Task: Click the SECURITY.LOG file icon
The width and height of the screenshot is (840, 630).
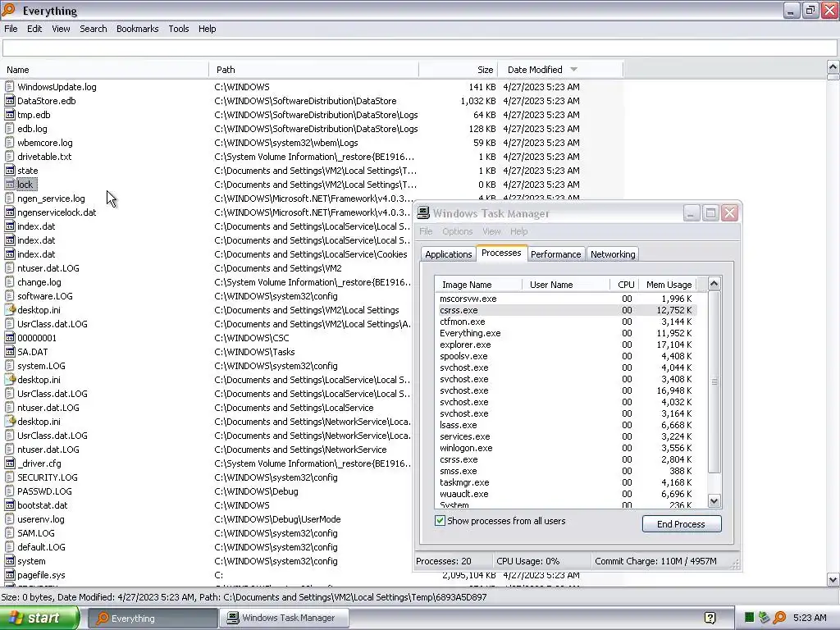Action: (9, 477)
